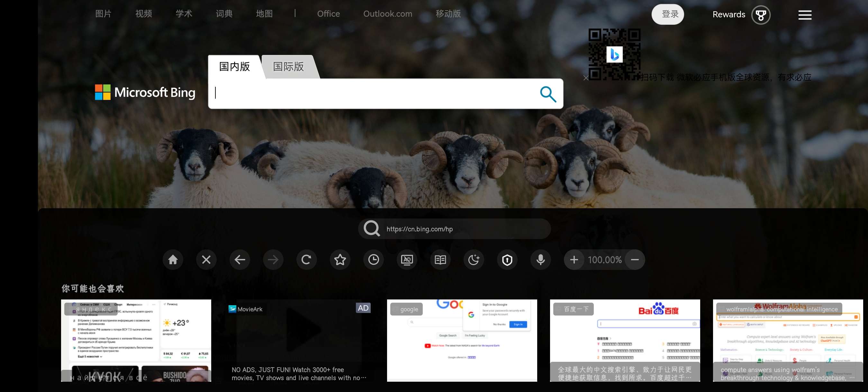The height and width of the screenshot is (392, 868).
Task: Increase zoom with the plus button
Action: 574,260
